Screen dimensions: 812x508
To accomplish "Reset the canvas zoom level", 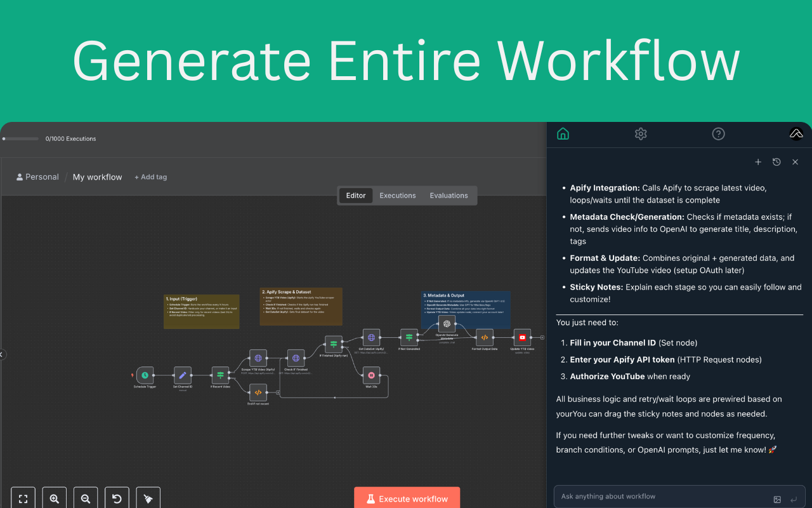I will point(117,499).
